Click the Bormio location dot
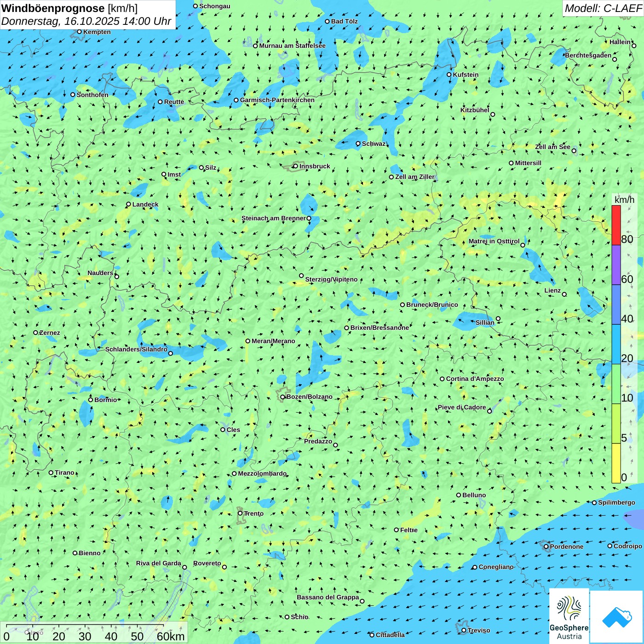 pos(91,400)
